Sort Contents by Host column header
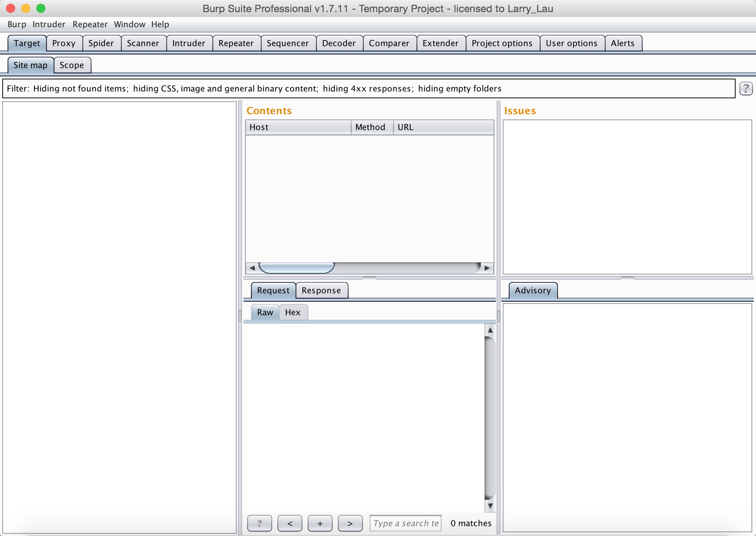Image resolution: width=756 pixels, height=536 pixels. [x=298, y=127]
